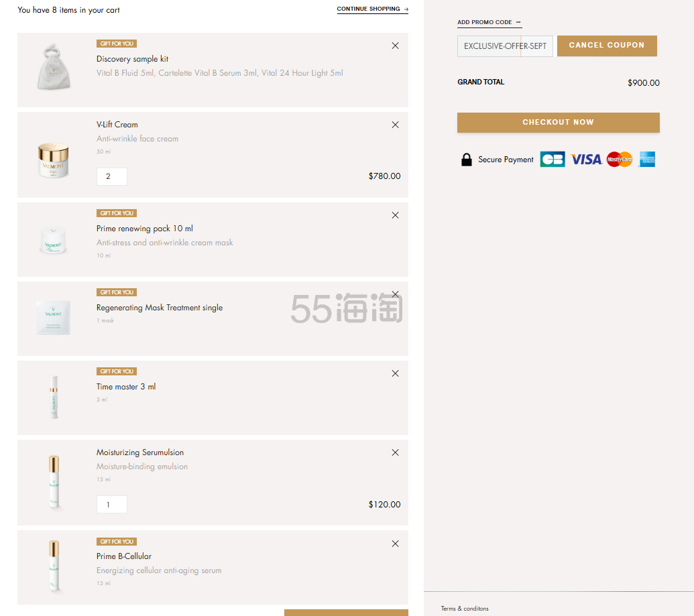This screenshot has width=694, height=616.
Task: Click the Gift For You badge on Time master
Action: coord(117,371)
